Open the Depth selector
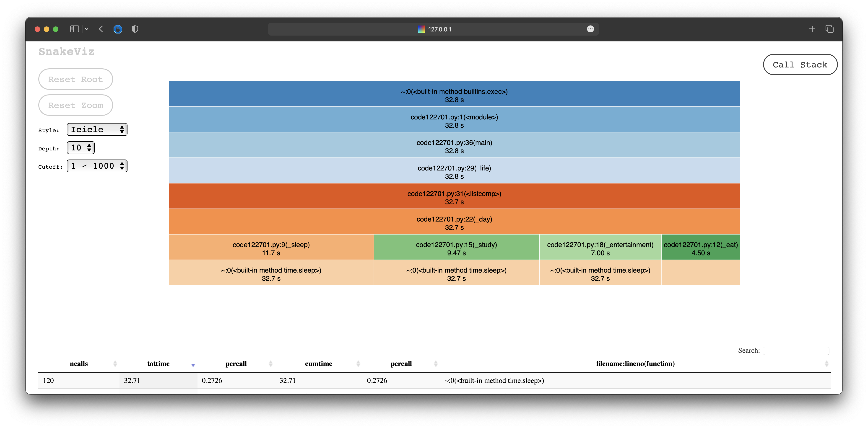This screenshot has height=428, width=868. click(x=81, y=148)
